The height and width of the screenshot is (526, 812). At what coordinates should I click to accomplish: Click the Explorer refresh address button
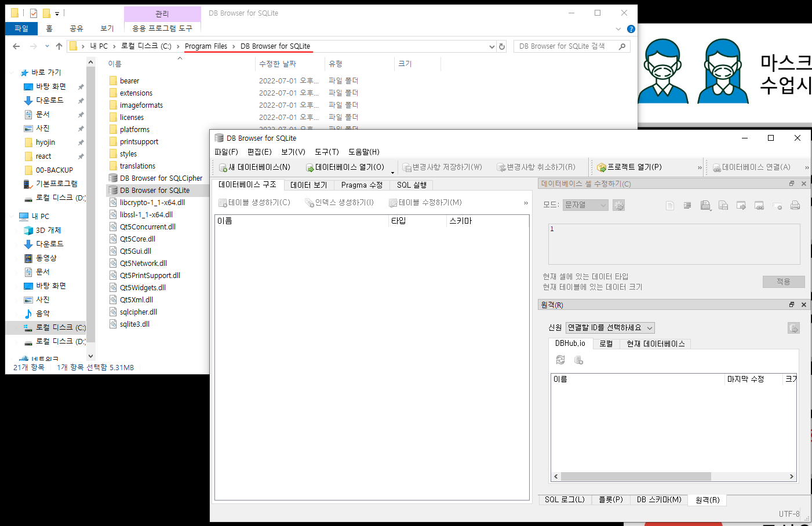tap(502, 46)
